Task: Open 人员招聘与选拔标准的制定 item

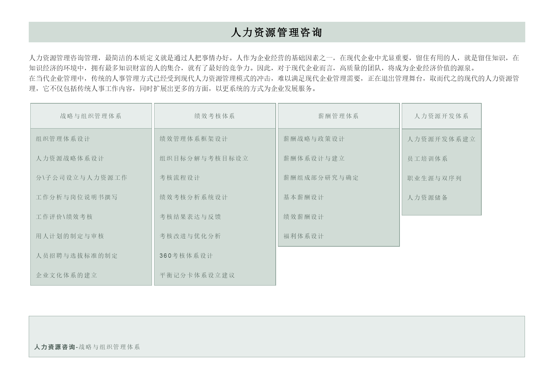Action: tap(77, 256)
